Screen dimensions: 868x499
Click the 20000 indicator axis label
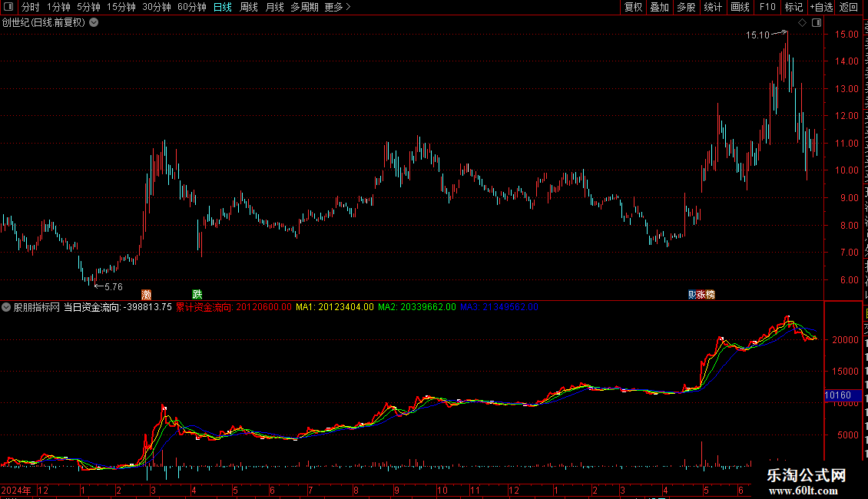[845, 340]
